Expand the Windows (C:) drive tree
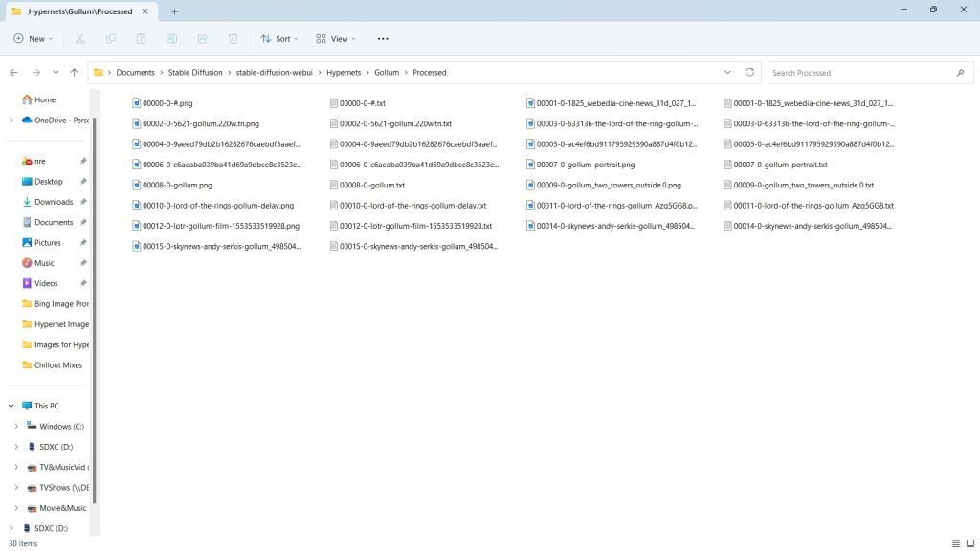980x551 pixels. tap(16, 427)
